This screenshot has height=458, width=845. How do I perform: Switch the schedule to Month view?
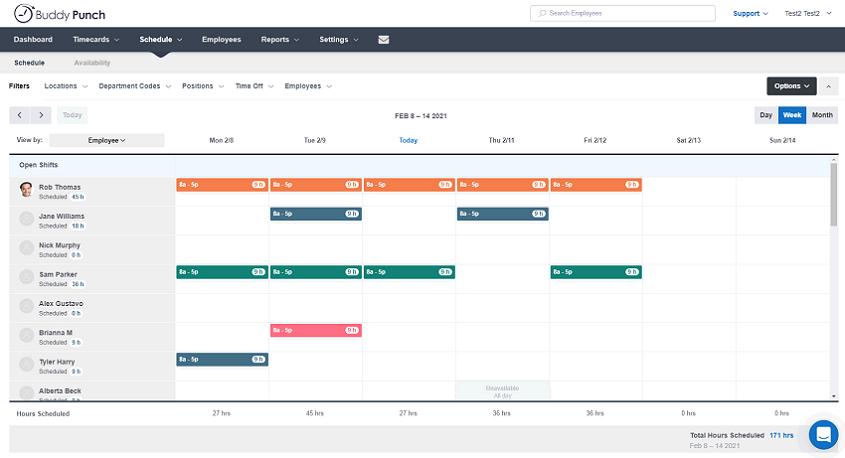(x=822, y=115)
